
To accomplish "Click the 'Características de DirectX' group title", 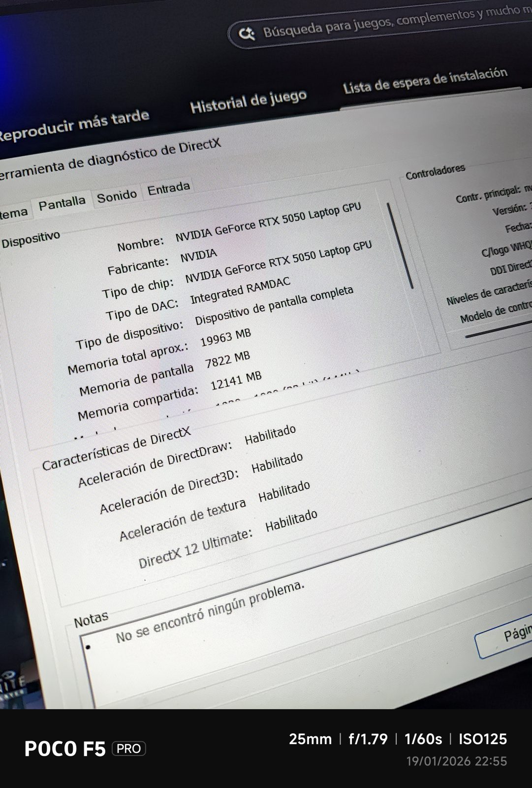I will (x=116, y=449).
